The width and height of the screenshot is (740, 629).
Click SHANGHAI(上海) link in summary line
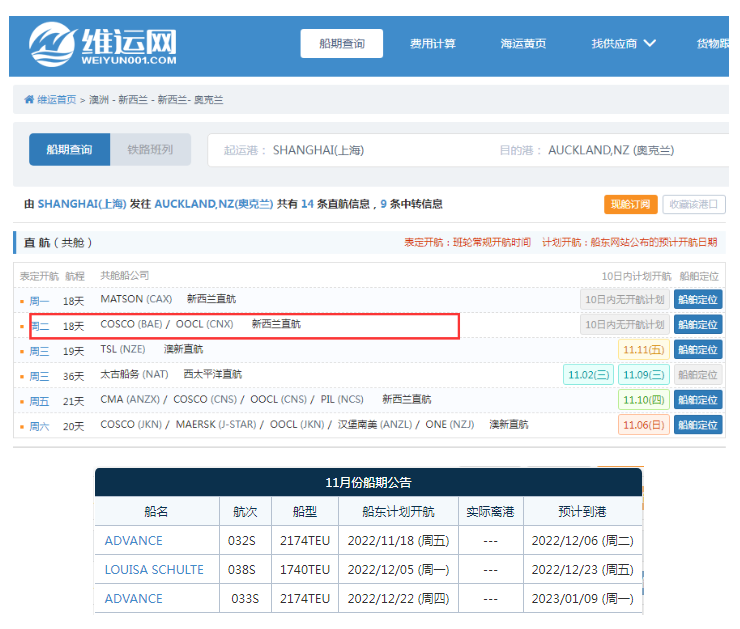click(x=82, y=204)
